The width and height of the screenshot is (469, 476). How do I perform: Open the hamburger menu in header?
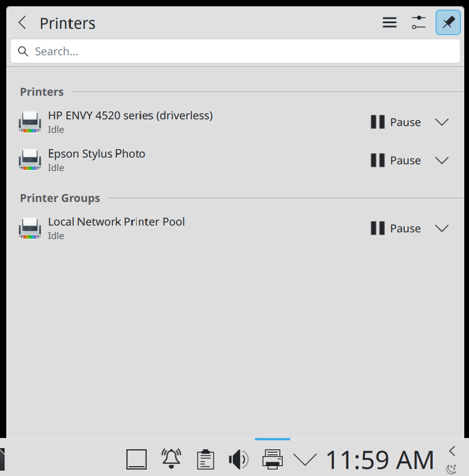point(389,23)
